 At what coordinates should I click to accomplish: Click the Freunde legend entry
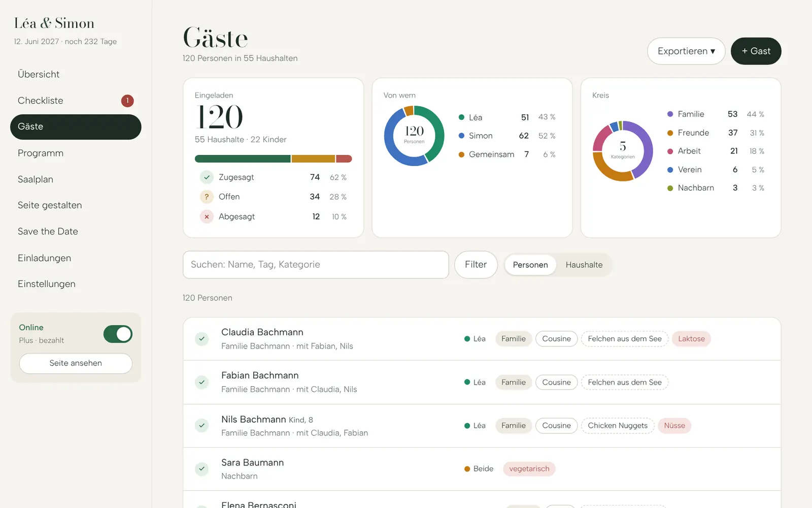716,133
